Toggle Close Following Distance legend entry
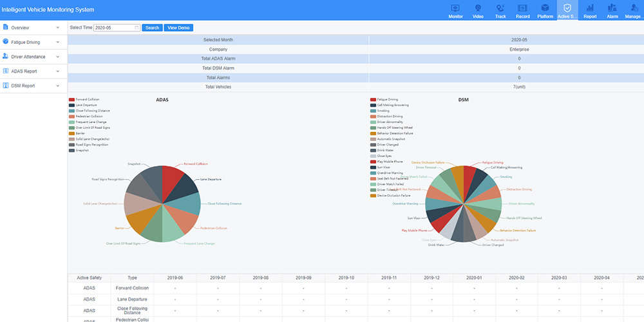This screenshot has height=322, width=644. click(x=89, y=111)
